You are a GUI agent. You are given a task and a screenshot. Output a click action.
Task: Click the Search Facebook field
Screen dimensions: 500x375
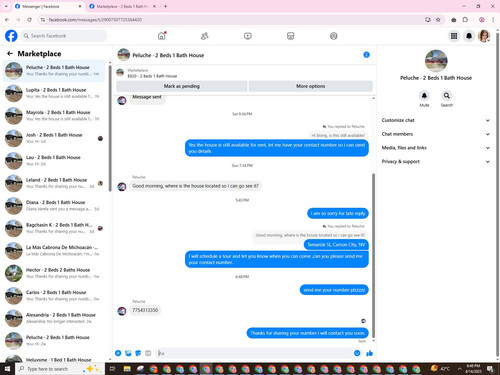pos(63,36)
